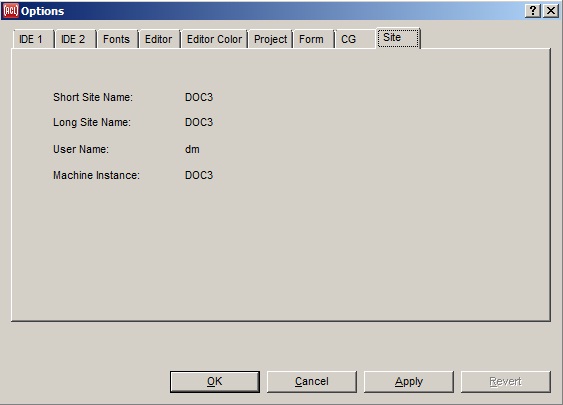Click the Machine Instance value DOC3
Screen dimensions: 563x405
[199, 175]
